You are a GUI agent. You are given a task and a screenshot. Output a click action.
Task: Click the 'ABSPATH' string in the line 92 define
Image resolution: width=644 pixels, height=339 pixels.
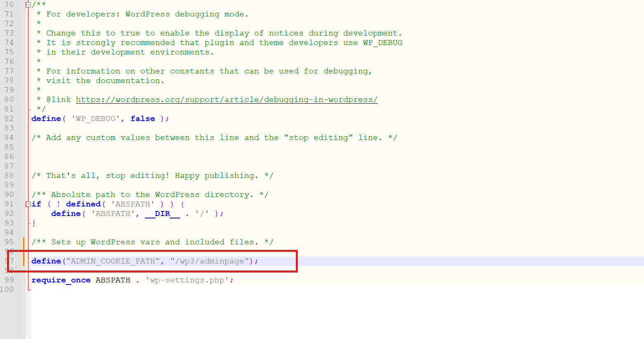point(113,213)
